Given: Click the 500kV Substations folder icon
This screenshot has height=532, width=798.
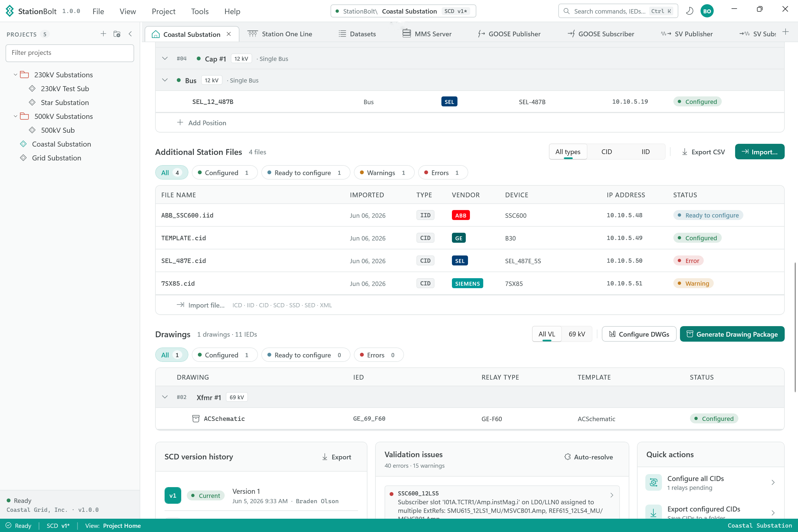Looking at the screenshot, I should tap(24, 116).
